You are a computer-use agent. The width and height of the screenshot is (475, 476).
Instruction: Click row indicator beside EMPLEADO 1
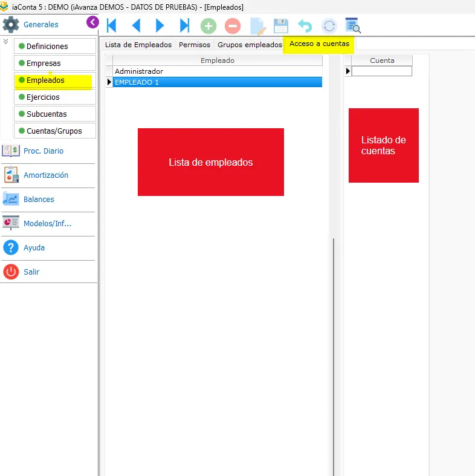[x=109, y=82]
